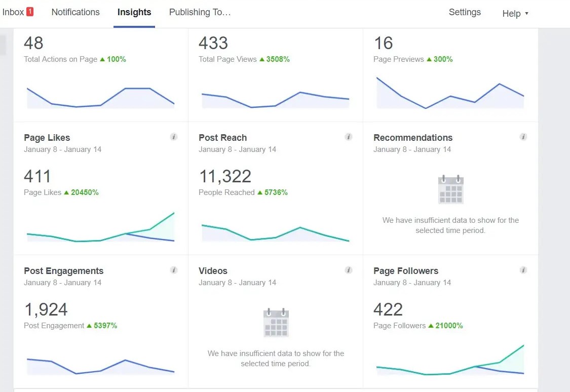This screenshot has height=392, width=570.
Task: Go to Settings
Action: 465,12
